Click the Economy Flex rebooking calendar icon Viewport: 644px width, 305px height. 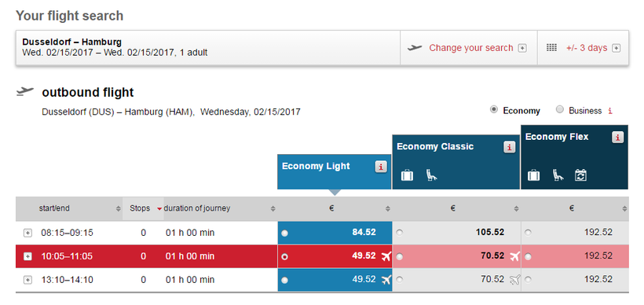[580, 175]
